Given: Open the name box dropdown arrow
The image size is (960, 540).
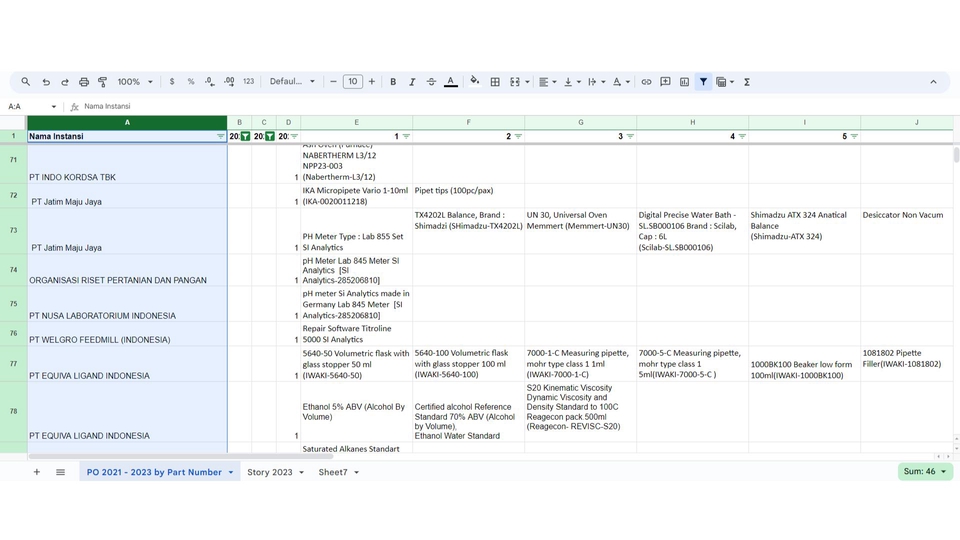Looking at the screenshot, I should (54, 107).
